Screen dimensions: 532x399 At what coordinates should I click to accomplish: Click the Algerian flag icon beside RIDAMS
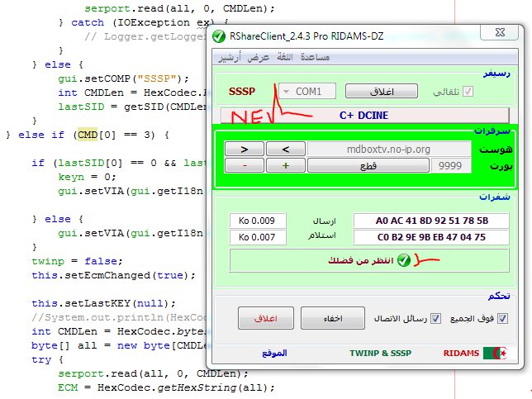496,354
